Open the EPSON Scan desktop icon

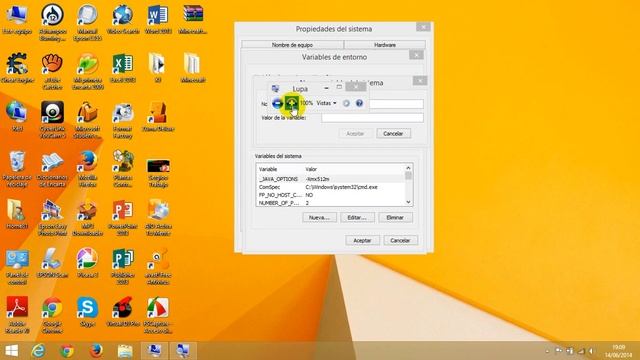(53, 264)
